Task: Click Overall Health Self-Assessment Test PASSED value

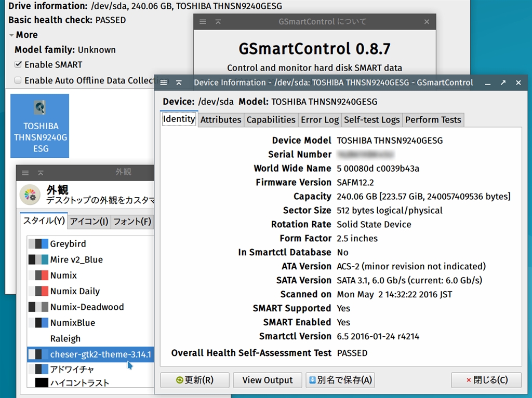Action: coord(352,353)
